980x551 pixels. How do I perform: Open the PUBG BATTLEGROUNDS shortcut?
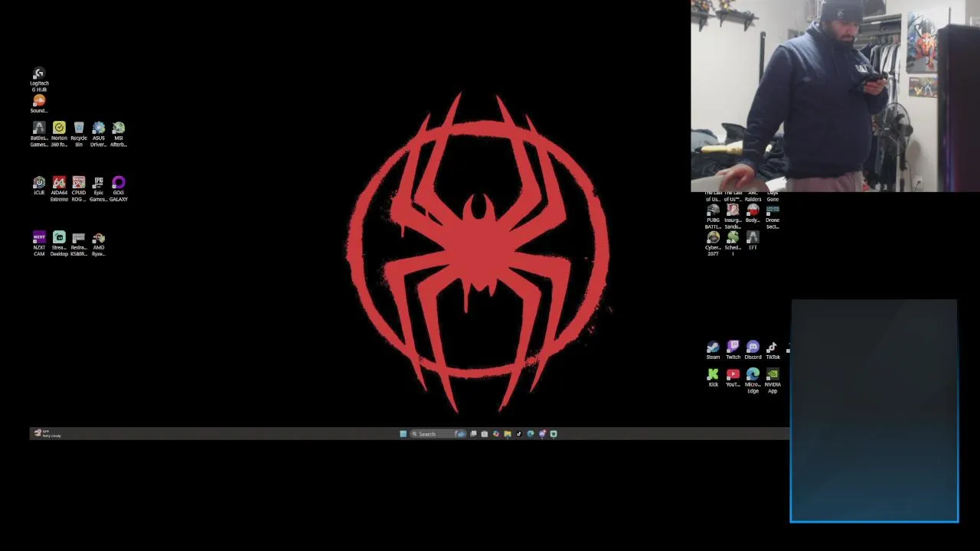click(x=713, y=217)
